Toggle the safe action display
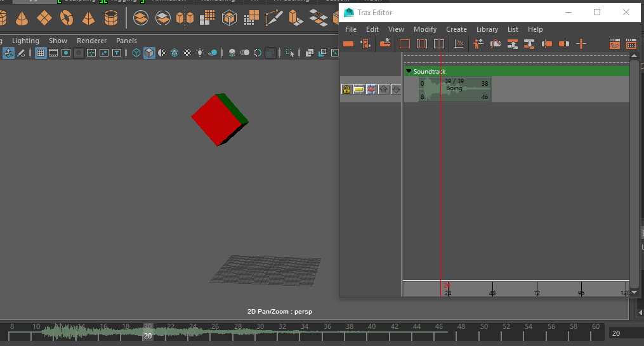This screenshot has width=644, height=346. [x=104, y=53]
